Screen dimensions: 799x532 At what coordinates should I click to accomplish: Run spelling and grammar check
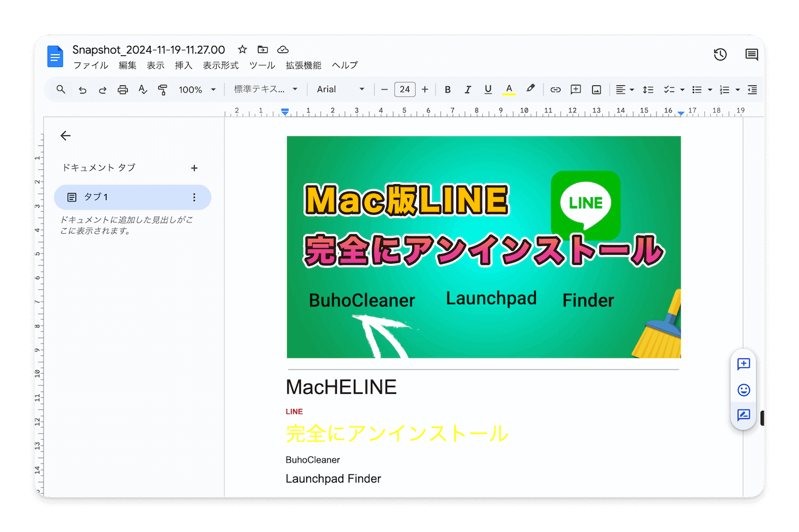pyautogui.click(x=142, y=89)
